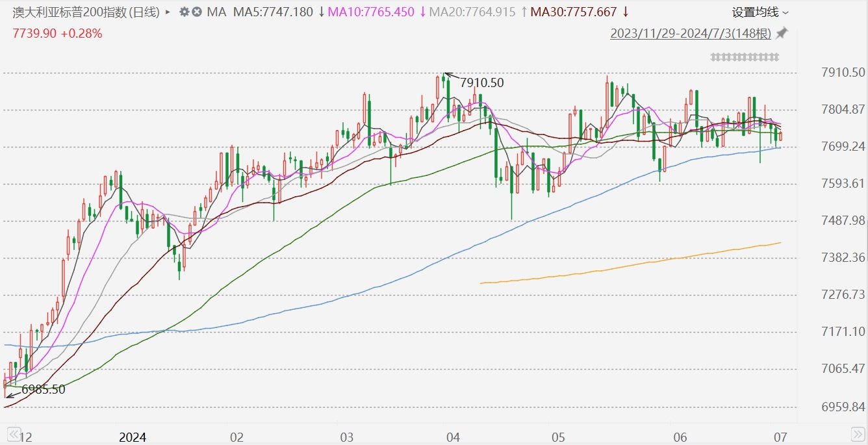The height and width of the screenshot is (445, 868).
Task: Open the MA indicator settings gear
Action: coord(185,12)
